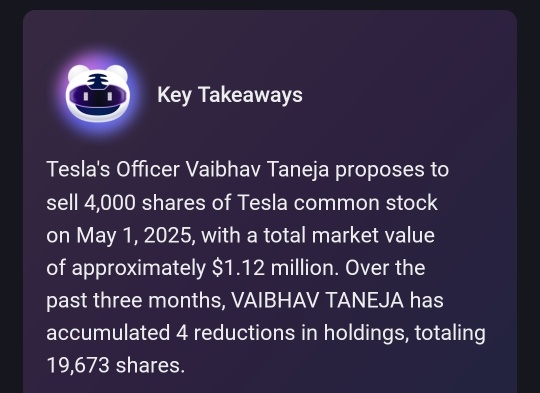Select the Key Takeaways heading
Viewport: 540px width, 393px height.
[230, 95]
